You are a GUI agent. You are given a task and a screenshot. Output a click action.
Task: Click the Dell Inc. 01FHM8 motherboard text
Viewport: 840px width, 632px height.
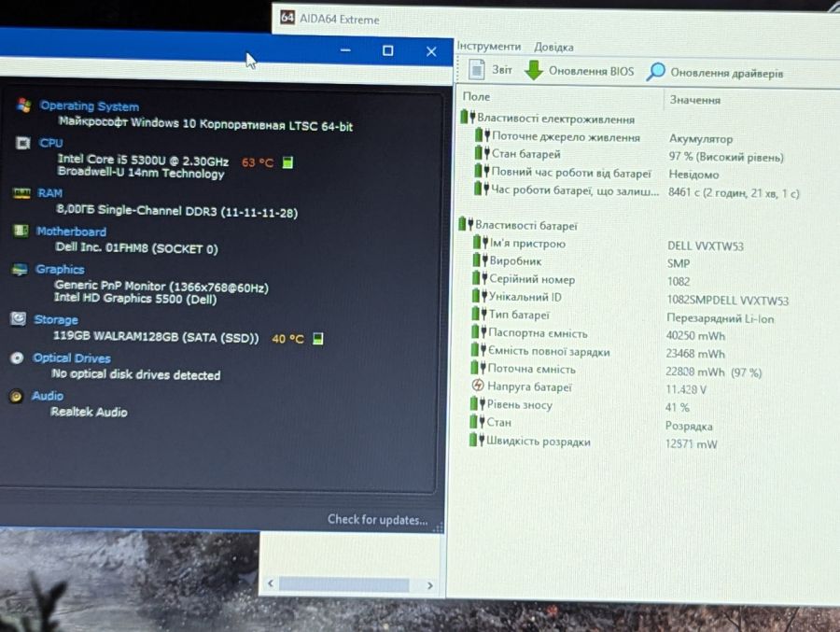tap(136, 247)
